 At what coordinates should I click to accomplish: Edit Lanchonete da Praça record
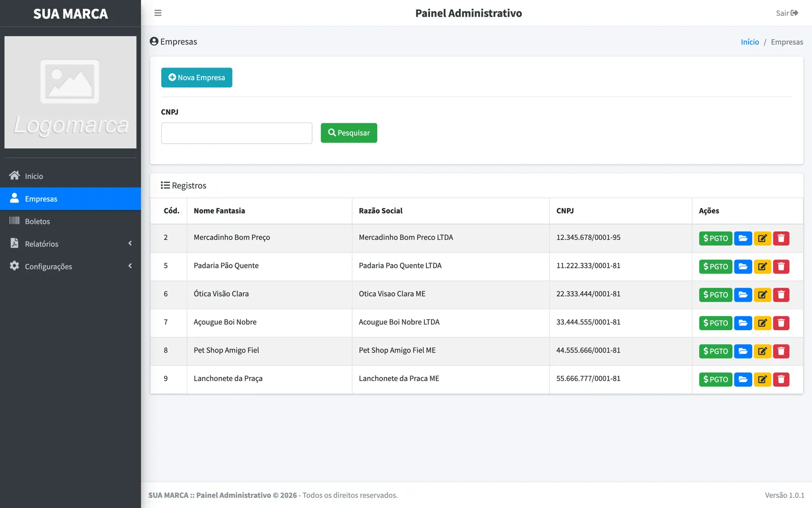coord(762,379)
